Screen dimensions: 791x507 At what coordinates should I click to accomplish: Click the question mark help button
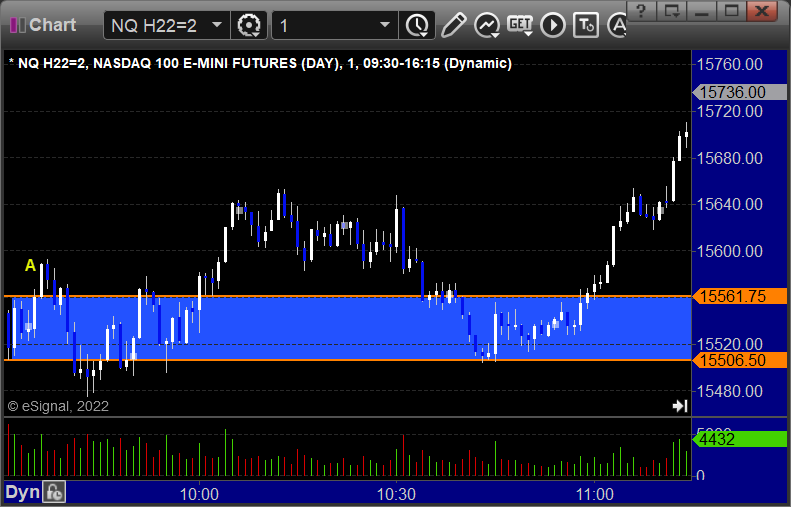pos(641,11)
